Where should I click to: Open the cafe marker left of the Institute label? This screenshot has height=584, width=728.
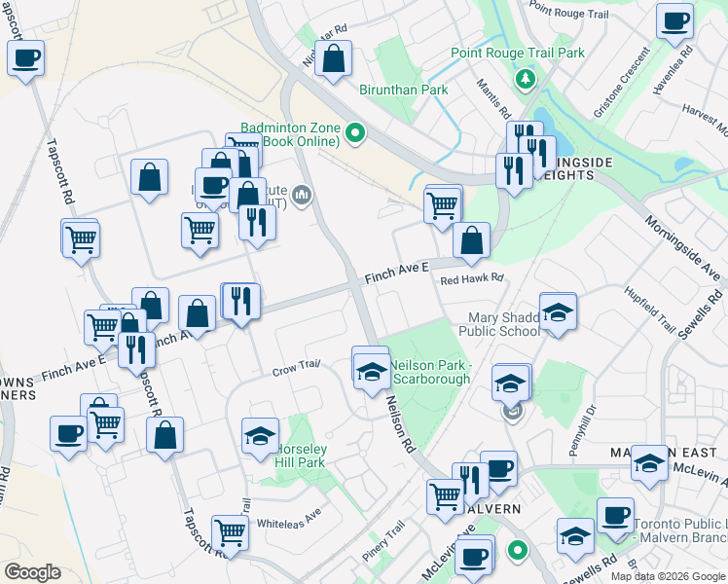pyautogui.click(x=213, y=187)
